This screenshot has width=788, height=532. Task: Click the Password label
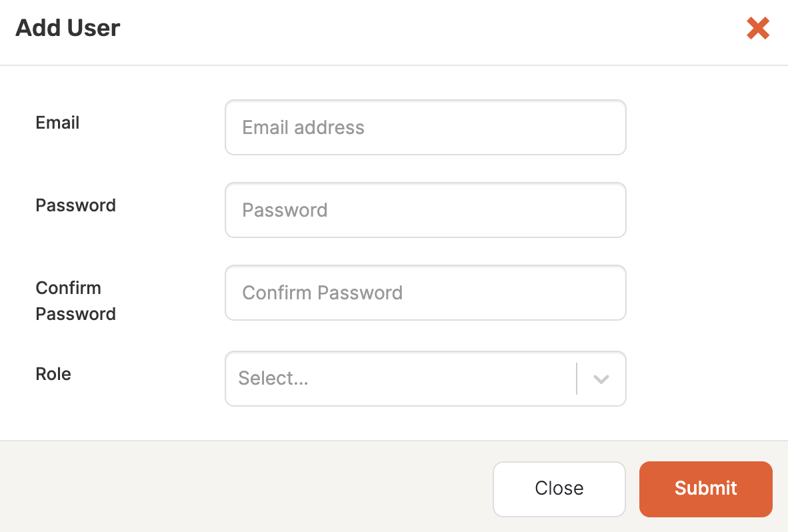75,205
